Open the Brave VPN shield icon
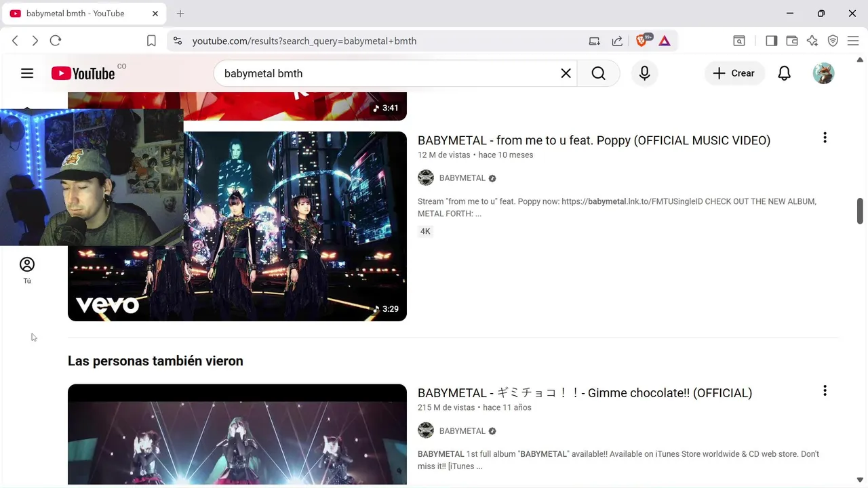868x488 pixels. tap(833, 41)
